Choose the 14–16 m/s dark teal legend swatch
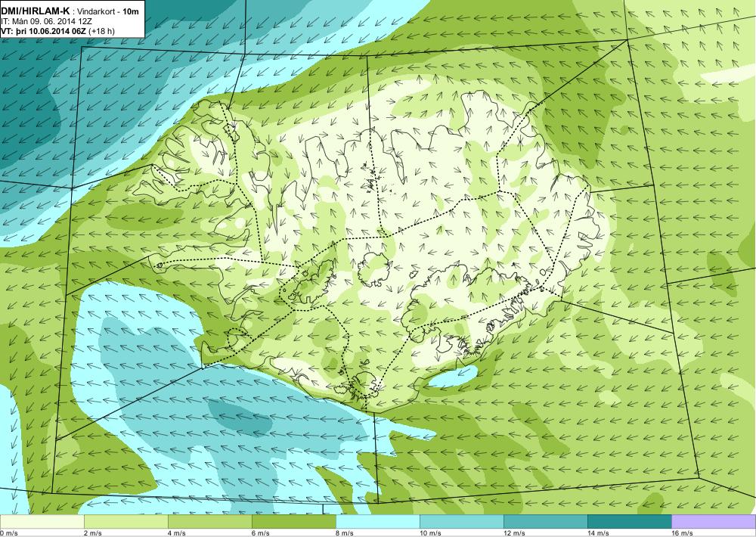The height and width of the screenshot is (537, 756). pyautogui.click(x=629, y=522)
